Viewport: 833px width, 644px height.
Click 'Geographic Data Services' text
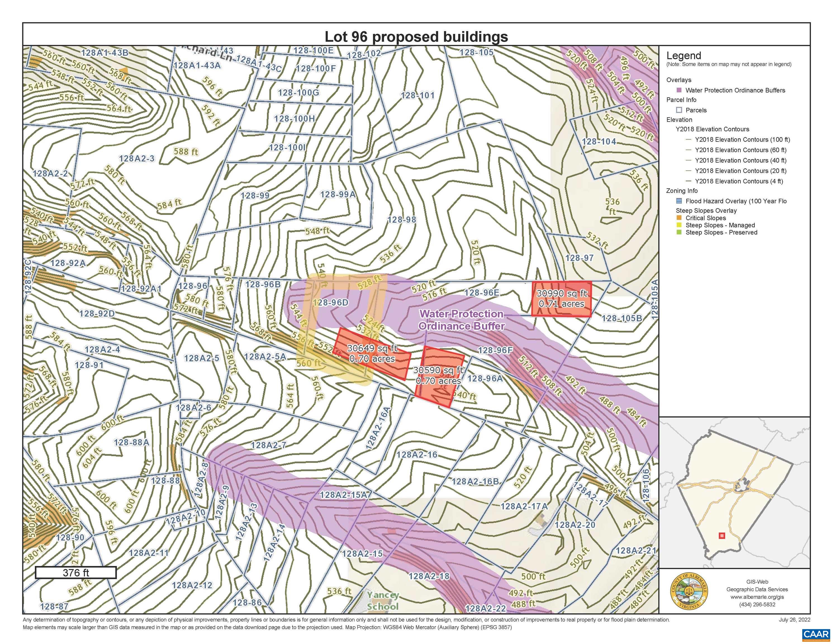pyautogui.click(x=757, y=589)
